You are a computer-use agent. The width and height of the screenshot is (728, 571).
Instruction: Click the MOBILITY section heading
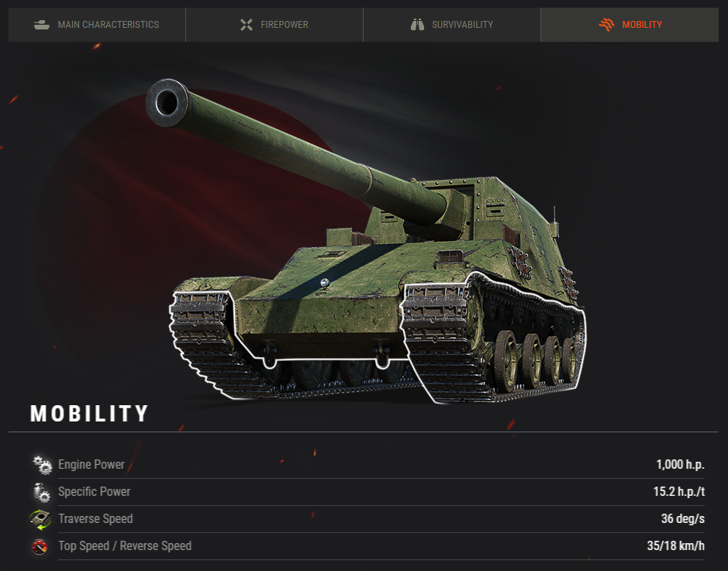89,413
